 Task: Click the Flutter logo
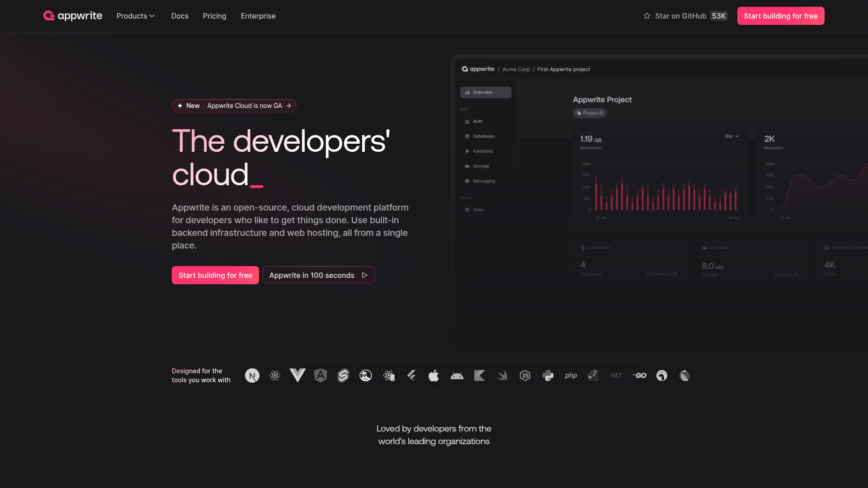411,375
